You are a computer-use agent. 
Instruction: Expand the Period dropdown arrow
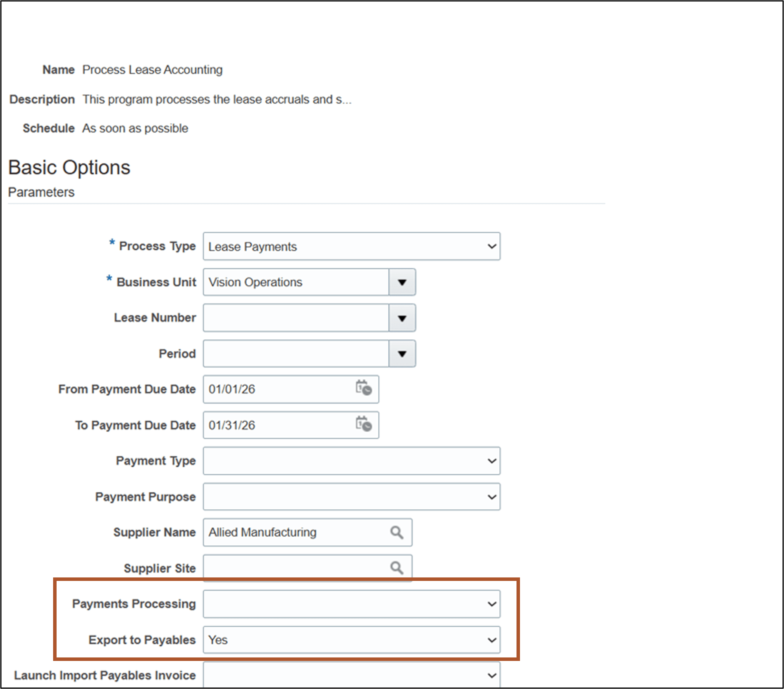point(402,354)
